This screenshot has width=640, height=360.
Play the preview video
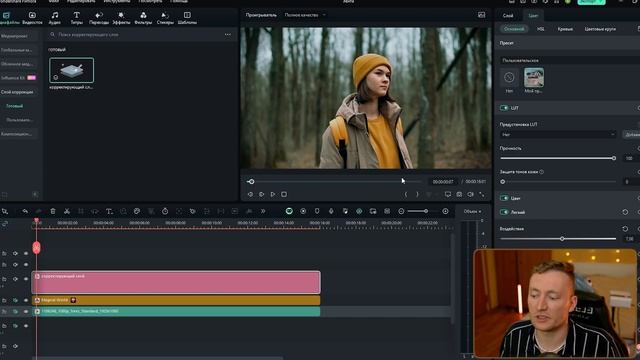273,194
